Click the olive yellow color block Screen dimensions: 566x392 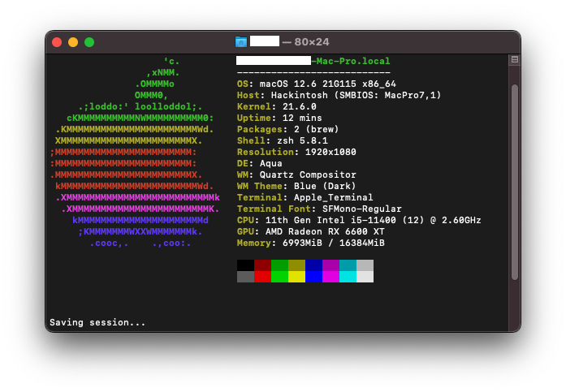pyautogui.click(x=296, y=265)
